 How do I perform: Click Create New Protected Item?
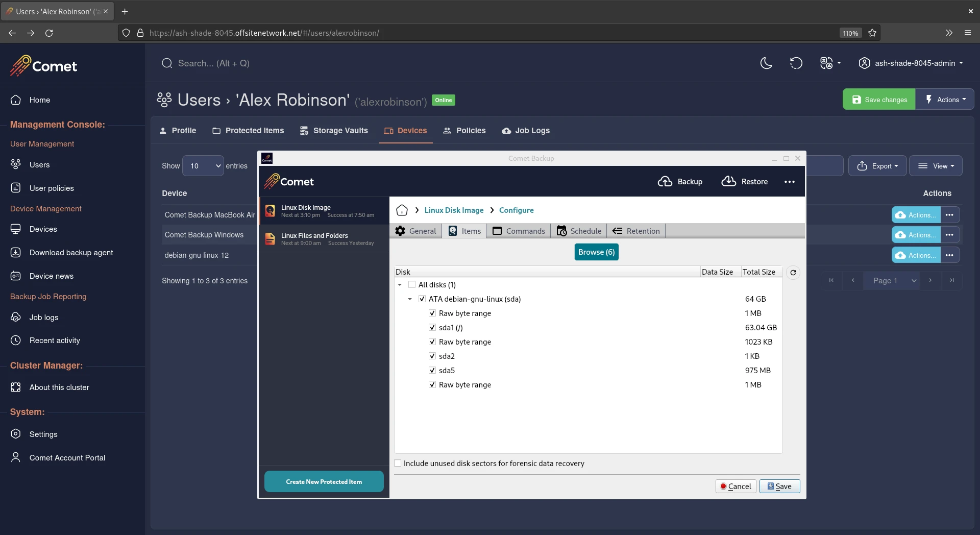[x=324, y=481]
